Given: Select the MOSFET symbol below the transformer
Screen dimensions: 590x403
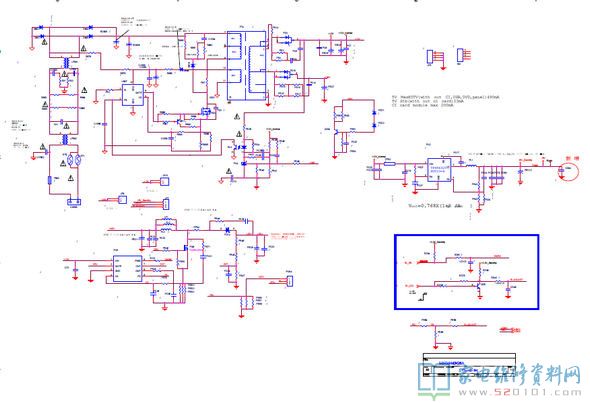Looking at the screenshot, I should click(x=205, y=111).
